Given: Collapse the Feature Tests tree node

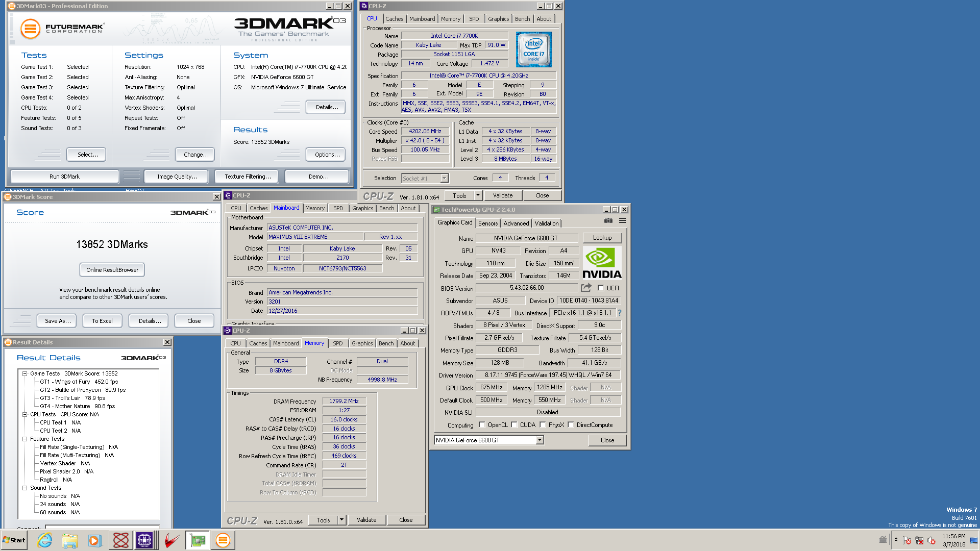Looking at the screenshot, I should pyautogui.click(x=24, y=439).
